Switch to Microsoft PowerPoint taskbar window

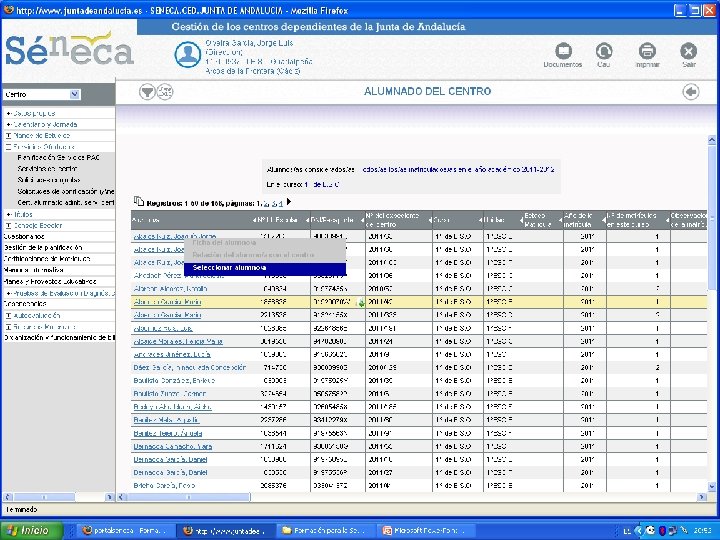point(425,531)
